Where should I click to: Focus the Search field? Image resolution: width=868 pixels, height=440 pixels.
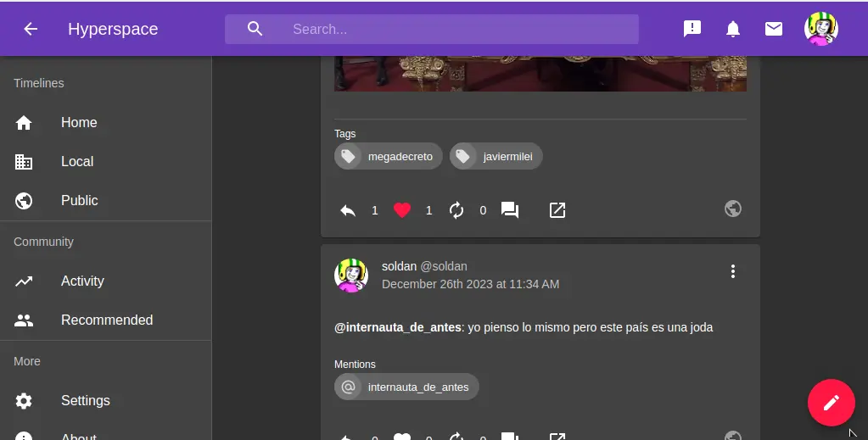(x=458, y=29)
